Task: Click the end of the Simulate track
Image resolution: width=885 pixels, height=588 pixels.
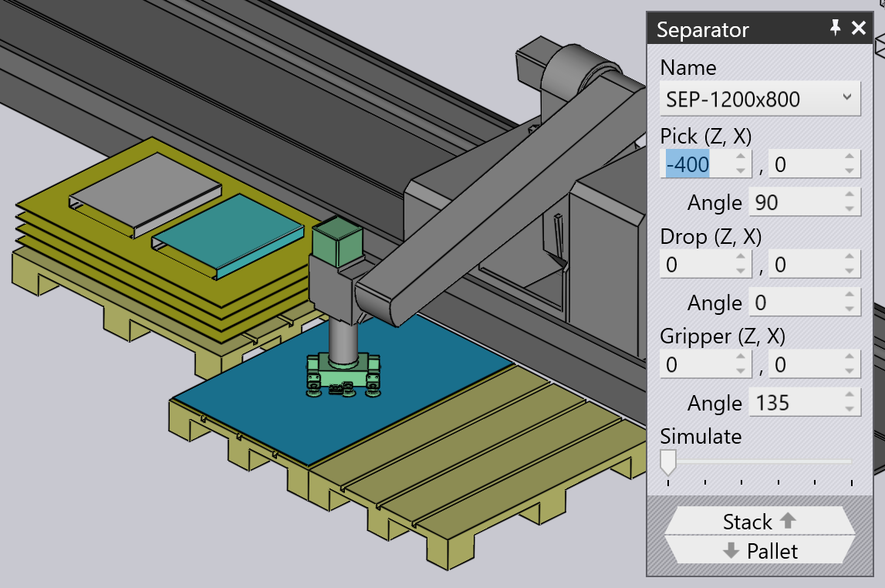Action: tap(850, 461)
